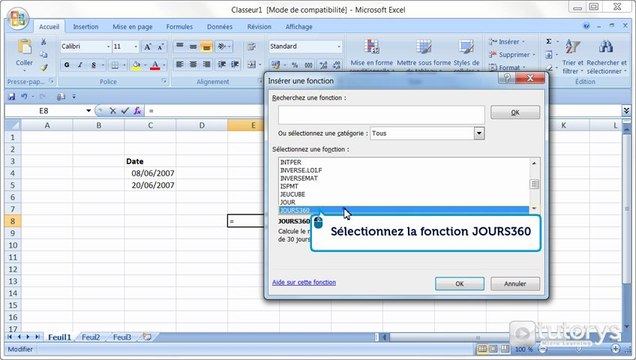Click the fx insert function icon
Image resolution: width=636 pixels, height=360 pixels.
(x=138, y=111)
